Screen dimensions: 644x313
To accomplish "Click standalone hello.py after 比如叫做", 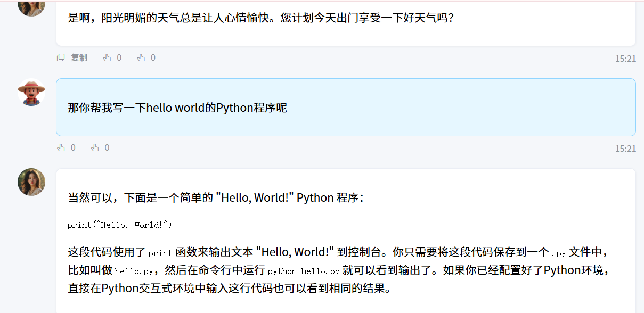I will coord(134,271).
